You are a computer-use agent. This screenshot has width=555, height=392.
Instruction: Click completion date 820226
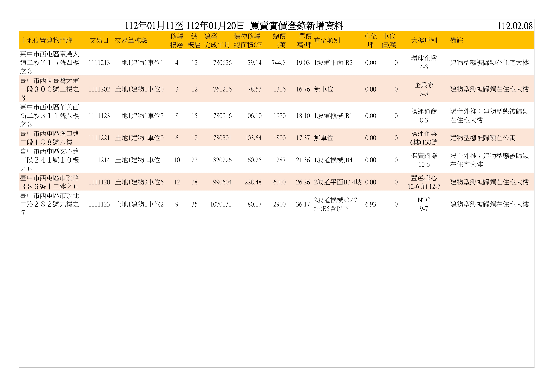point(222,160)
